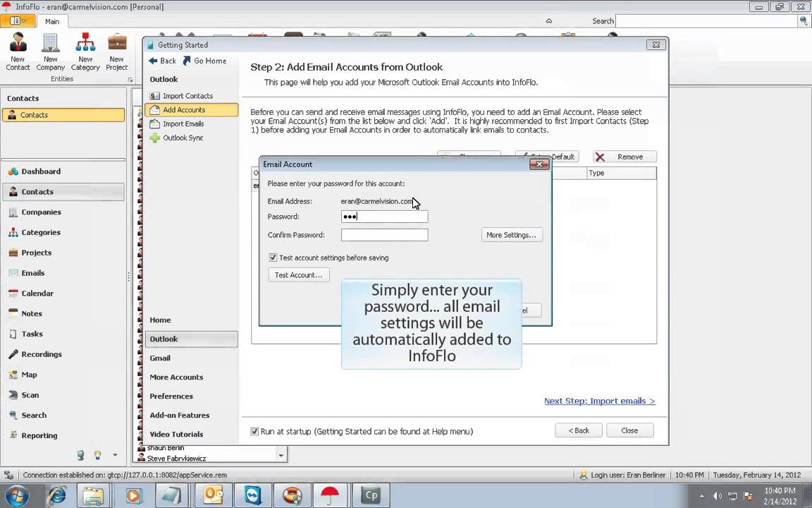
Task: Open Windows Start orb
Action: [x=16, y=495]
